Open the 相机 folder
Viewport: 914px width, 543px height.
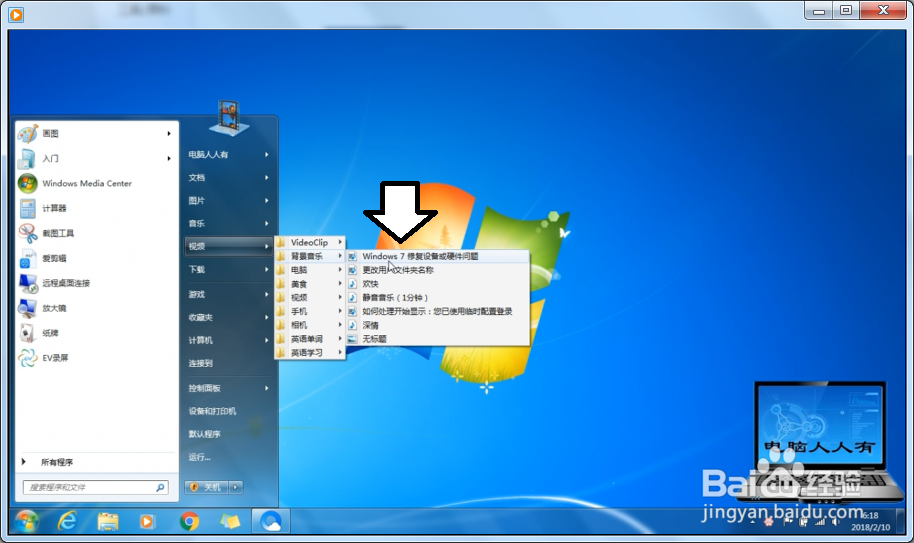(310, 325)
